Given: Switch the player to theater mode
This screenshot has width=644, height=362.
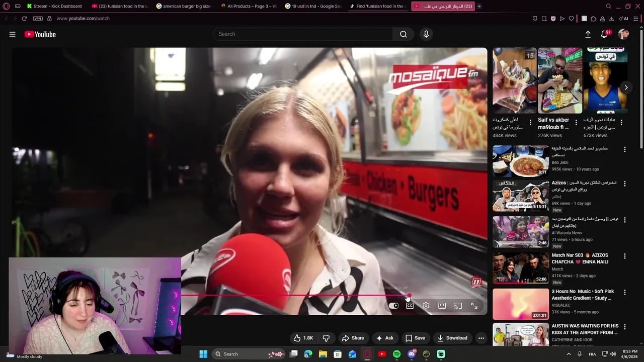Looking at the screenshot, I should pos(442,306).
